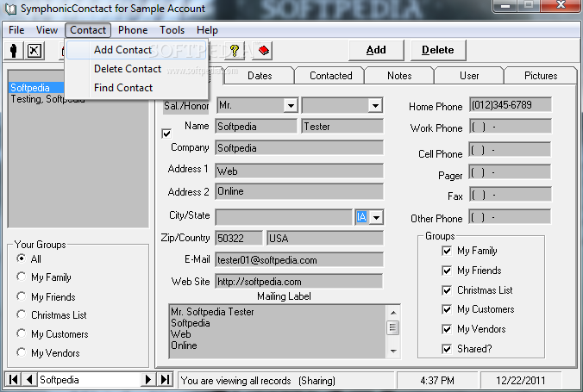Image resolution: width=583 pixels, height=392 pixels.
Task: Click the Home Phone field
Action: 511,105
